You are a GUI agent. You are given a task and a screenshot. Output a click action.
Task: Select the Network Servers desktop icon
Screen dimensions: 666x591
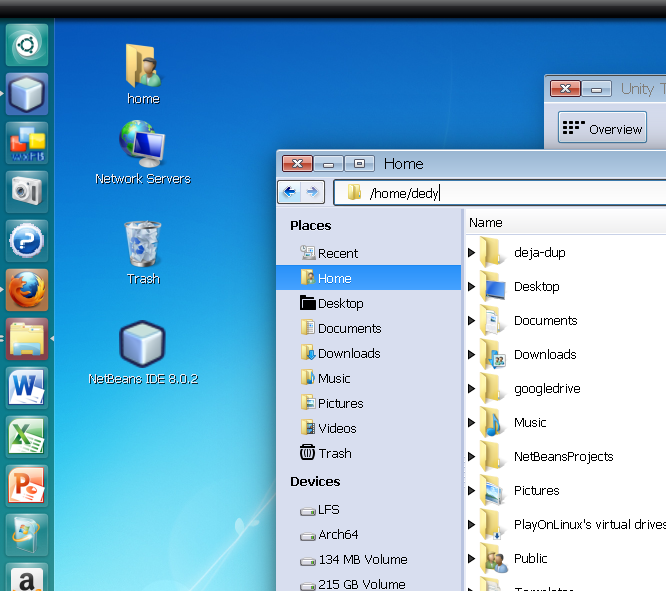(143, 153)
